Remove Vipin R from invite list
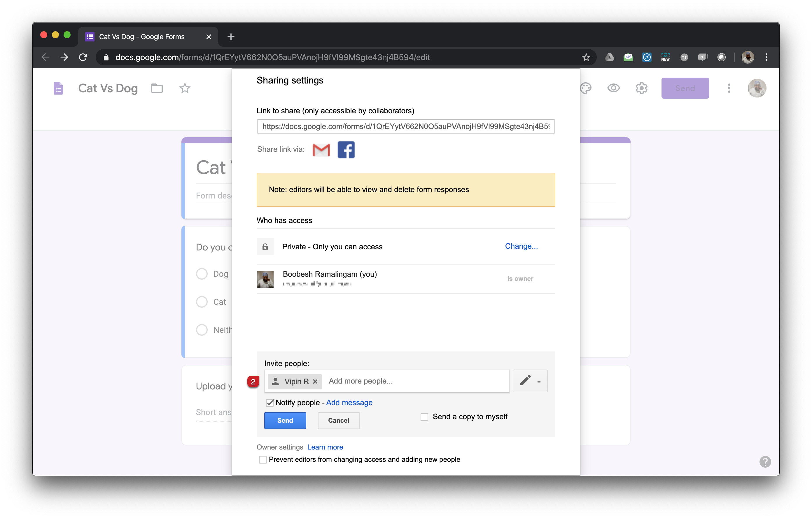This screenshot has width=812, height=519. click(x=315, y=381)
